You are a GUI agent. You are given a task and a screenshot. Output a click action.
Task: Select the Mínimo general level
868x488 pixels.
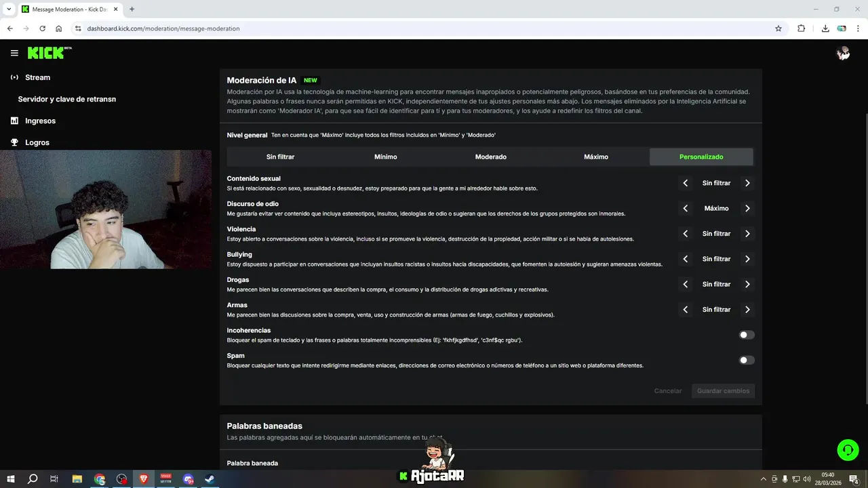385,157
